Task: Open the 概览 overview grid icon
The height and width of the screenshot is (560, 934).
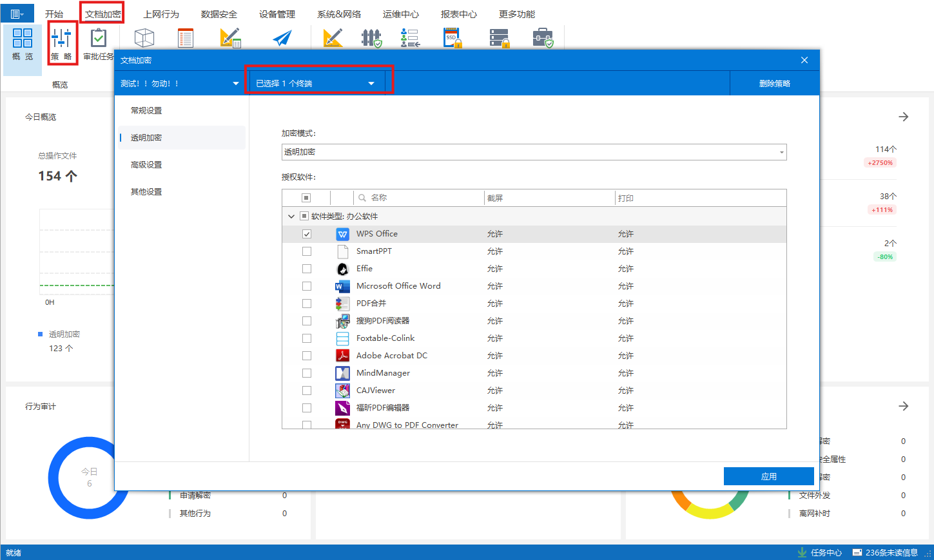Action: [x=23, y=39]
